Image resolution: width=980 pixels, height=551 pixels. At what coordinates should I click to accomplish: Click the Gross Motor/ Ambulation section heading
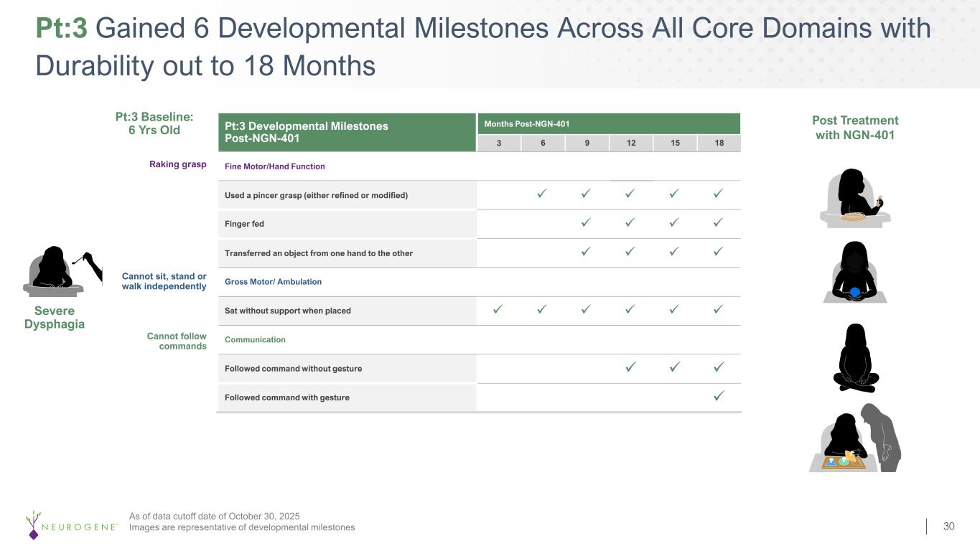point(273,282)
